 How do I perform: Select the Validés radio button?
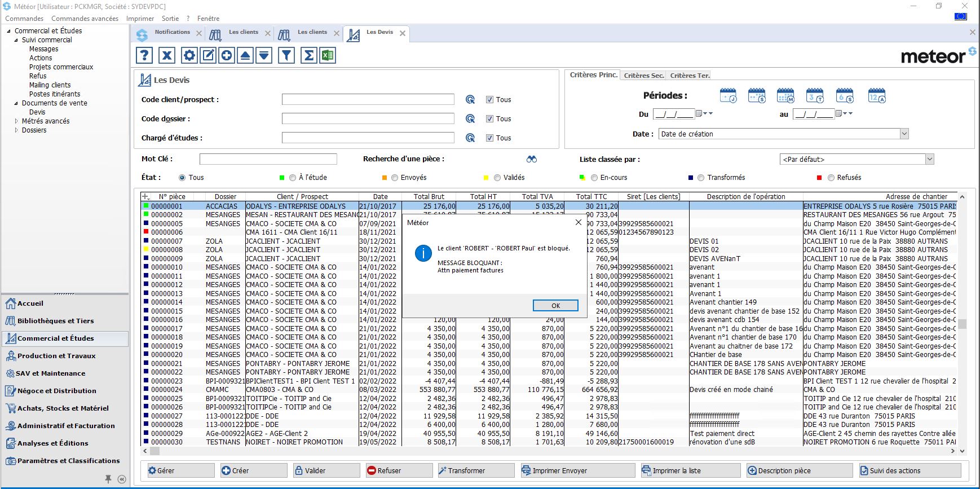tap(497, 178)
